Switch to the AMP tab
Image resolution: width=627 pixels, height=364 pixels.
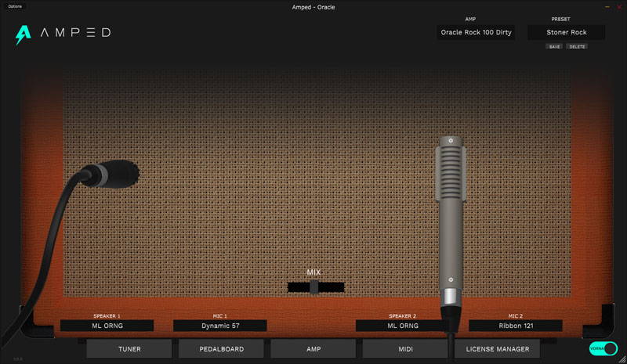coord(313,349)
